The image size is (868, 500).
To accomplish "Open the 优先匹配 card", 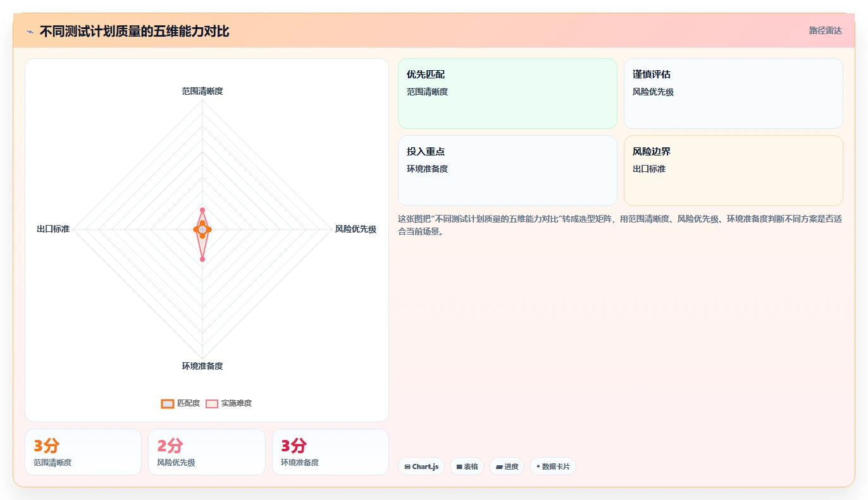I will click(507, 94).
